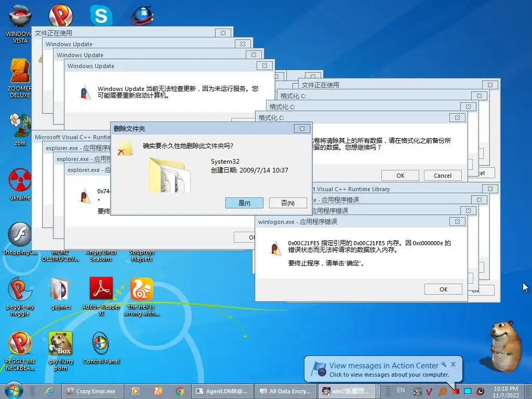Image resolution: width=532 pixels, height=399 pixels.
Task: Launch Internet Explorer from taskbar
Action: point(49,391)
